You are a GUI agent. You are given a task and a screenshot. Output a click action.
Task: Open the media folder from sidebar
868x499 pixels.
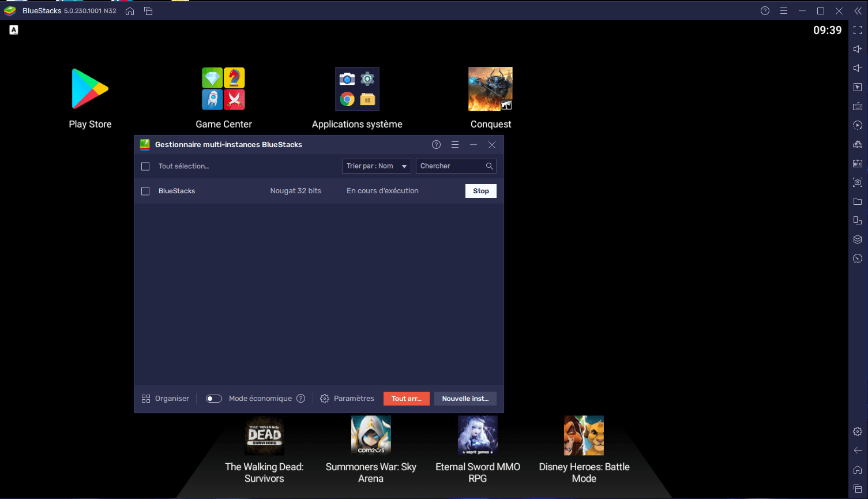point(858,201)
